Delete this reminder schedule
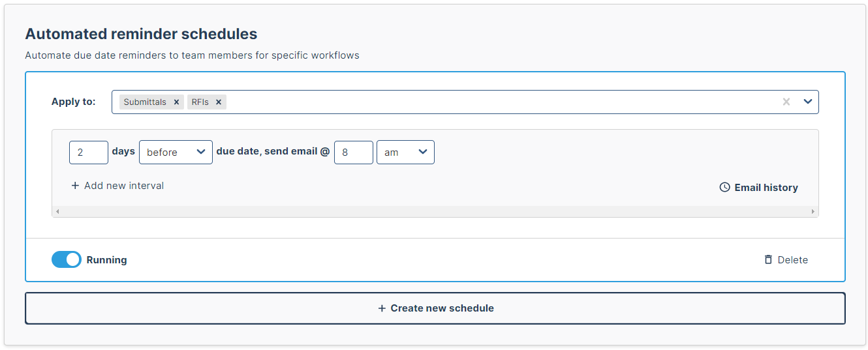 (x=786, y=259)
